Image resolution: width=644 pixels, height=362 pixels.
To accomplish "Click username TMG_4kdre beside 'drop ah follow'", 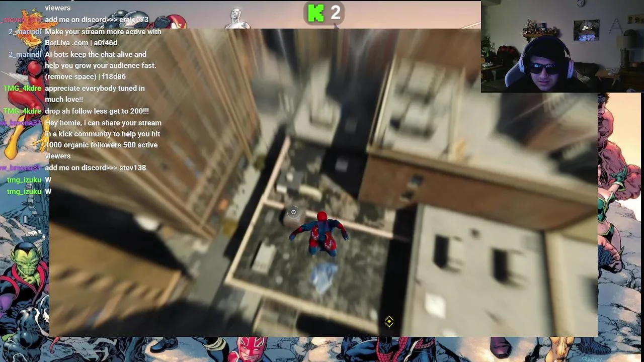I will [x=22, y=111].
